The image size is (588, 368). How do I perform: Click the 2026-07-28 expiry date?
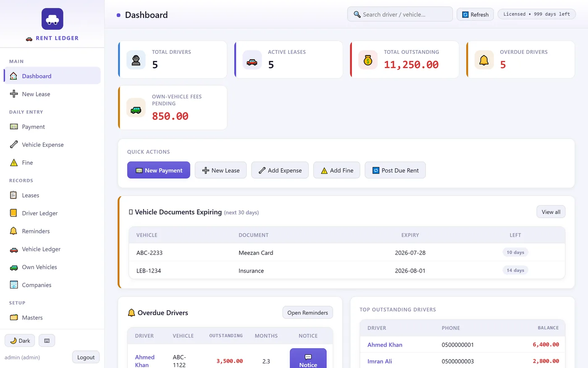click(x=410, y=253)
